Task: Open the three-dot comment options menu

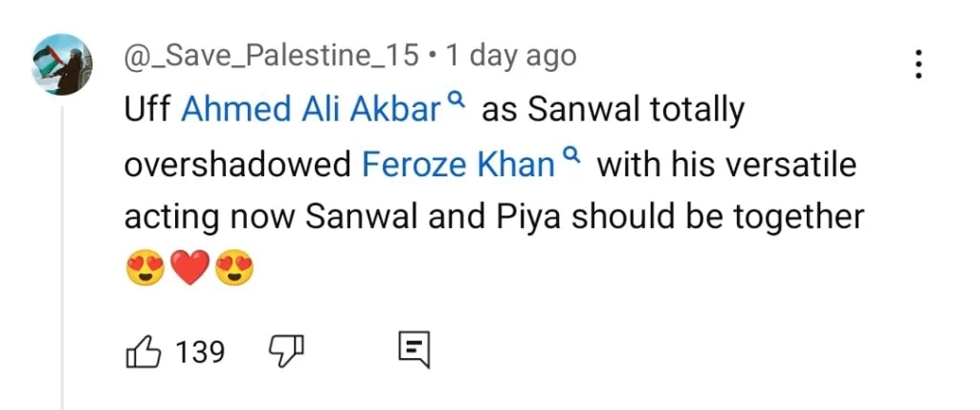Action: tap(918, 64)
